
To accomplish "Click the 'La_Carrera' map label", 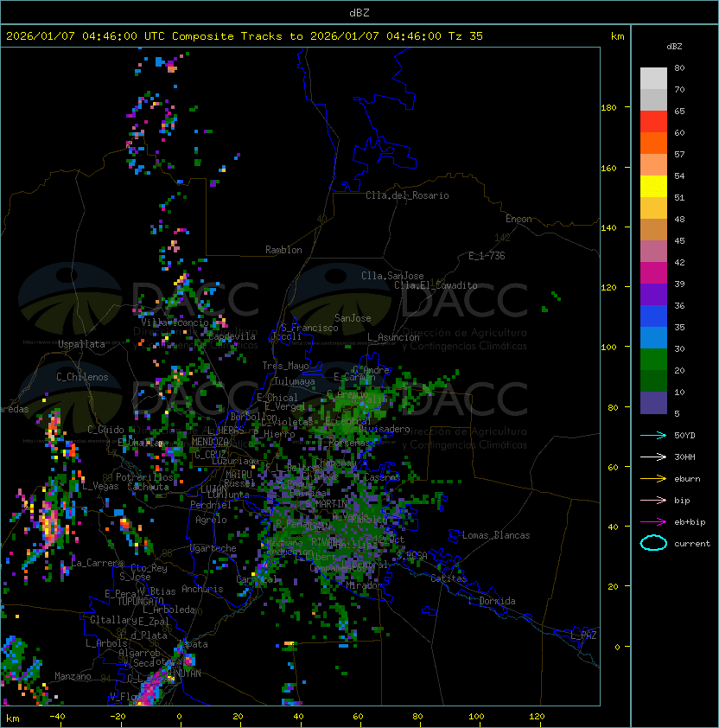I will (x=97, y=563).
